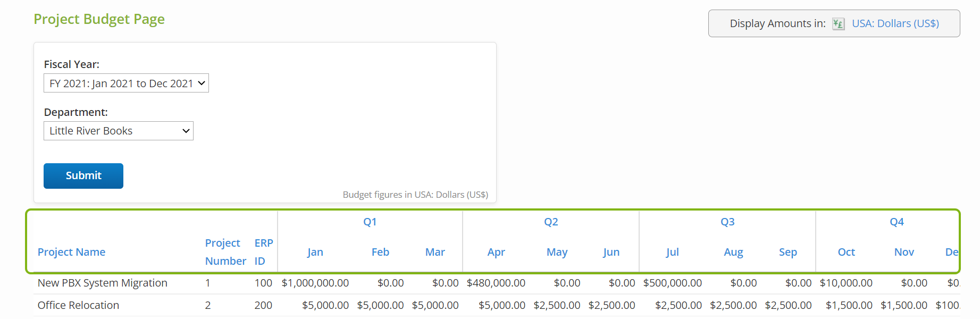Click the Sep column header
980x319 pixels.
tap(788, 252)
